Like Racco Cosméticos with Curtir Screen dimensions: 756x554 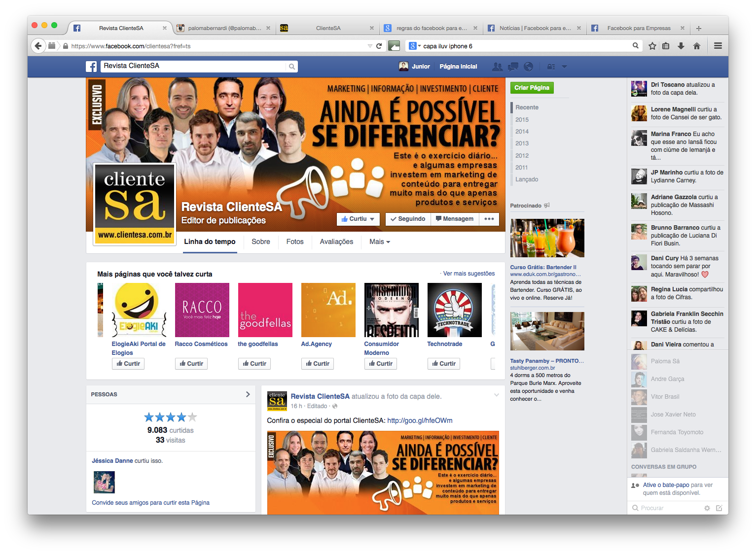[x=191, y=364]
